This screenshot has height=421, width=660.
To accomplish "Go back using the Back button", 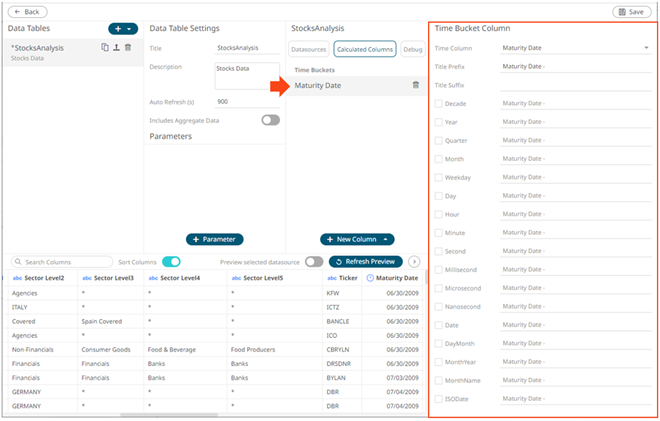I will point(26,11).
